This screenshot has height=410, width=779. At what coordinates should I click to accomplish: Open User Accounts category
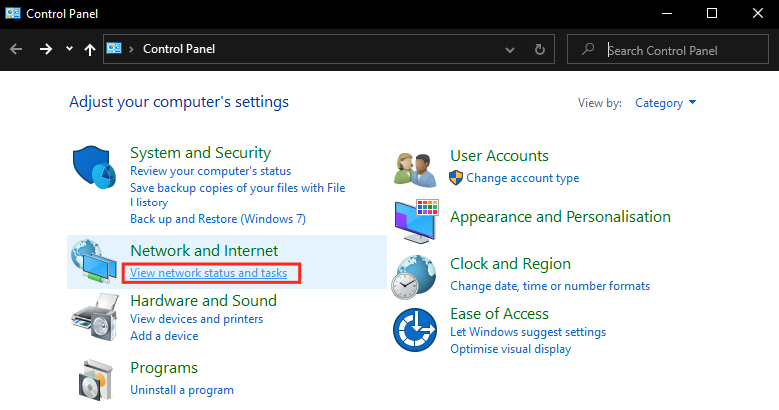pos(499,156)
